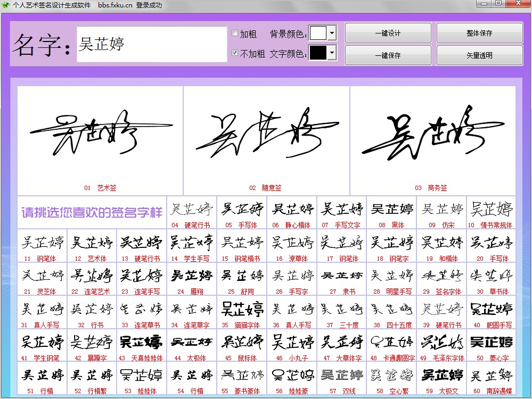Click the 一键设计 button

(388, 33)
